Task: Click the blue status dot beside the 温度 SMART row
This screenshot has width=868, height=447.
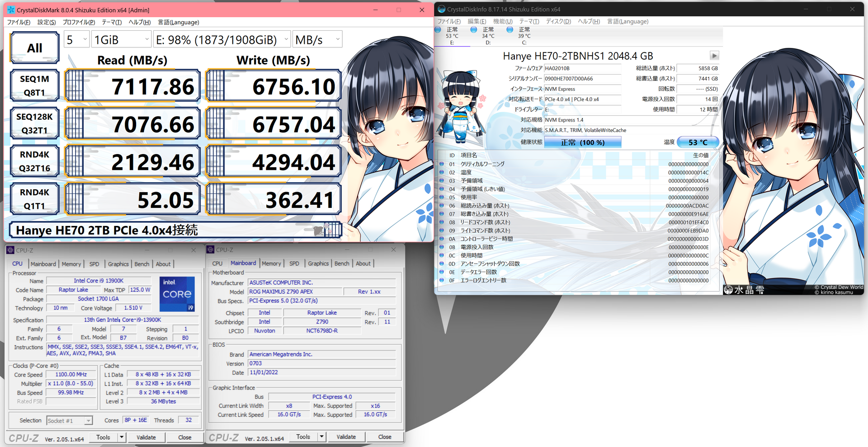Action: [441, 172]
